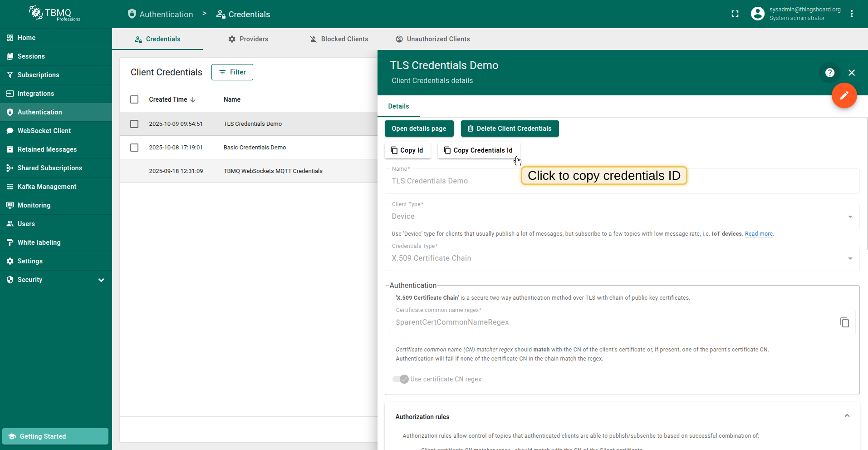Go to WebSocket Client in sidebar

click(44, 131)
